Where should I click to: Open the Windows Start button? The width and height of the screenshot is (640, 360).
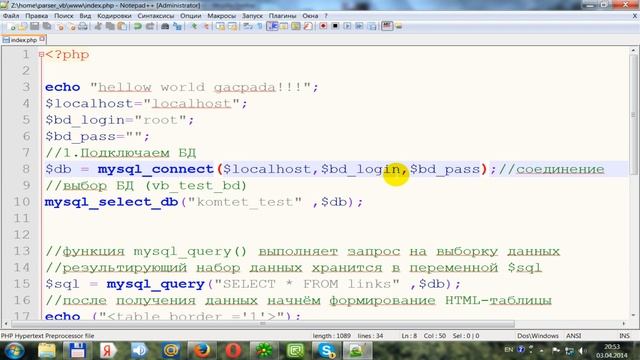(15, 351)
